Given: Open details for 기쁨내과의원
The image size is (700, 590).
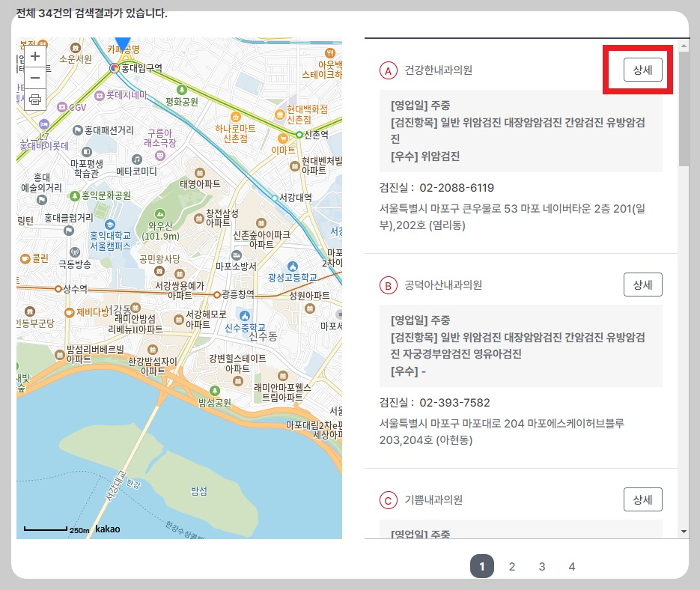Looking at the screenshot, I should click(x=642, y=499).
